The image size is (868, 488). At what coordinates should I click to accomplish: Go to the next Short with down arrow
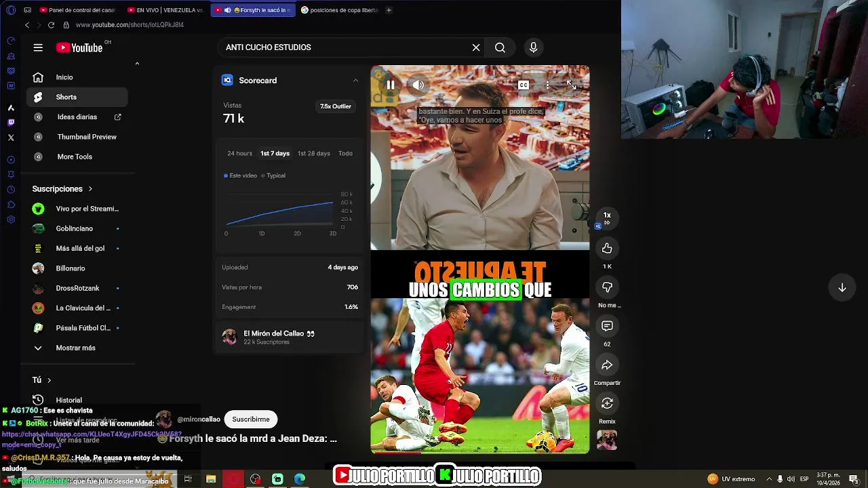click(x=842, y=287)
